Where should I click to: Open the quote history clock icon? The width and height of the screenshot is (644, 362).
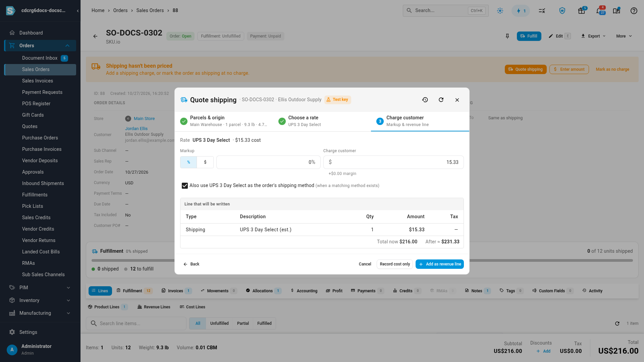(x=425, y=100)
